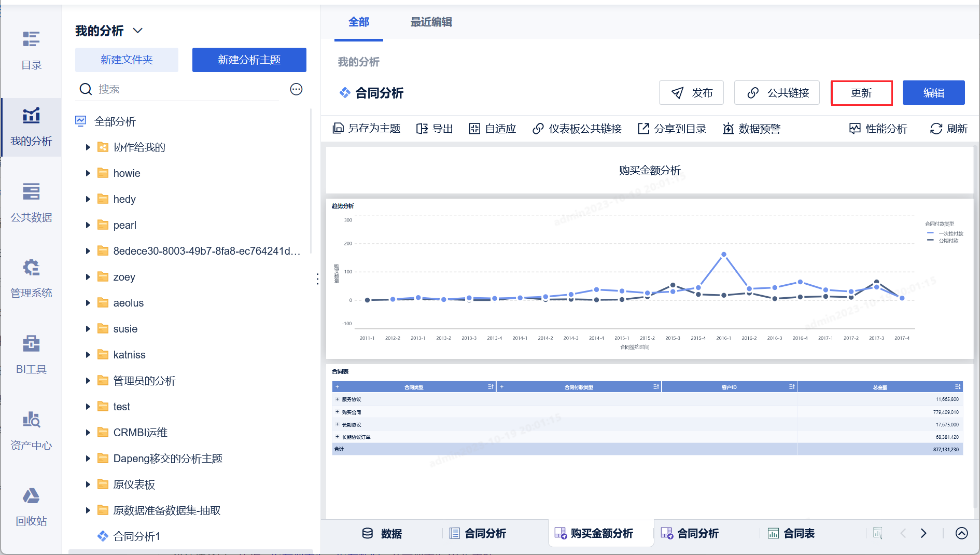Click 分享到目录 toolbar item
The image size is (980, 555).
[x=672, y=129]
